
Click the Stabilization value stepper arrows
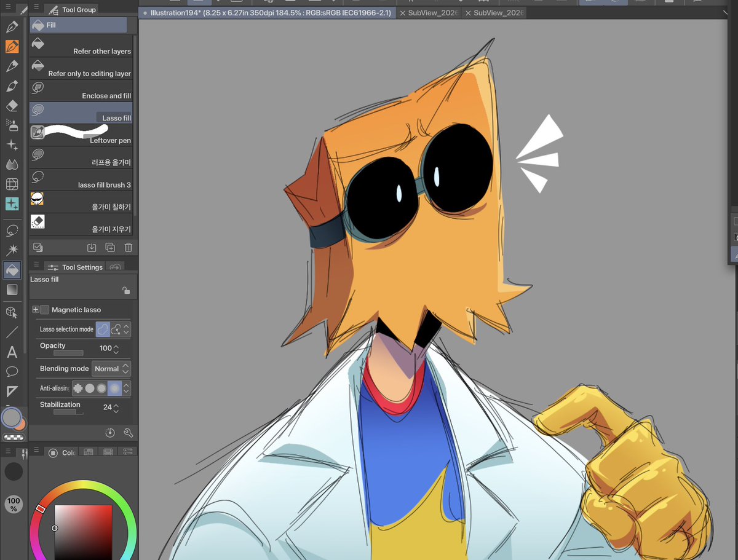[116, 408]
